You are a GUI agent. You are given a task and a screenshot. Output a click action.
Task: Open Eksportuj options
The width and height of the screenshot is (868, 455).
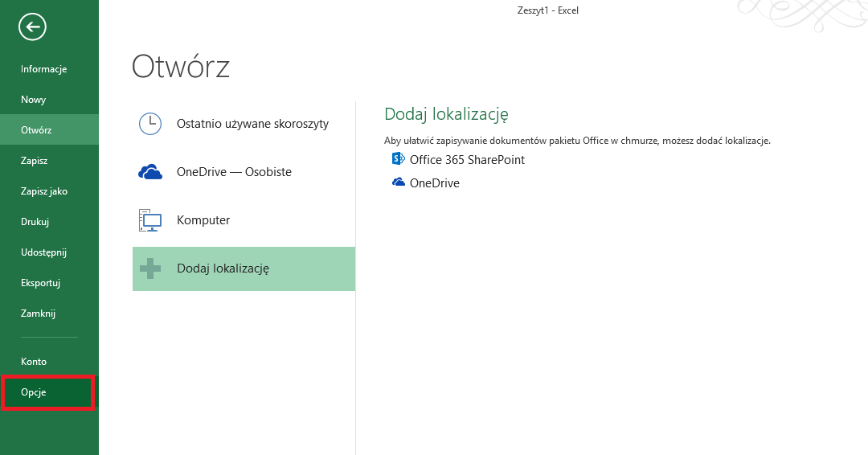point(49,282)
